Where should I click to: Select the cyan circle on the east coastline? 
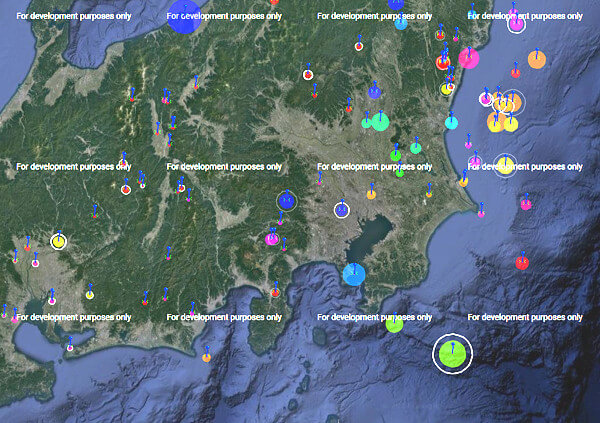(452, 123)
